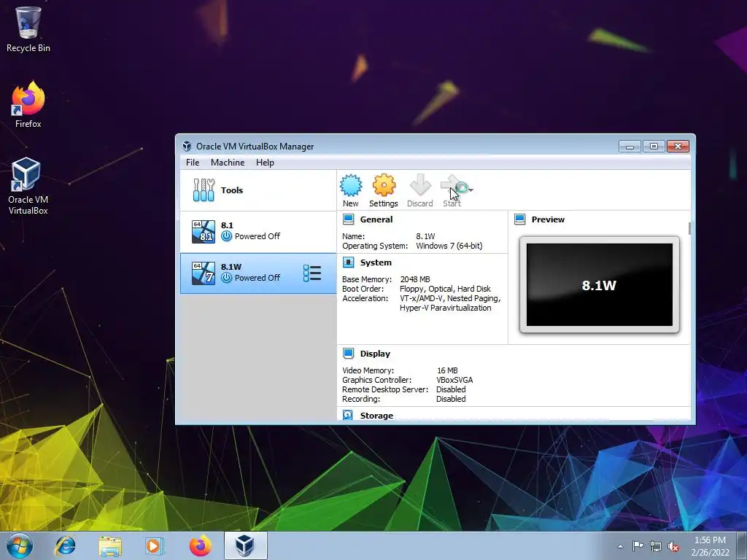Click the muted volume tray icon

[673, 546]
